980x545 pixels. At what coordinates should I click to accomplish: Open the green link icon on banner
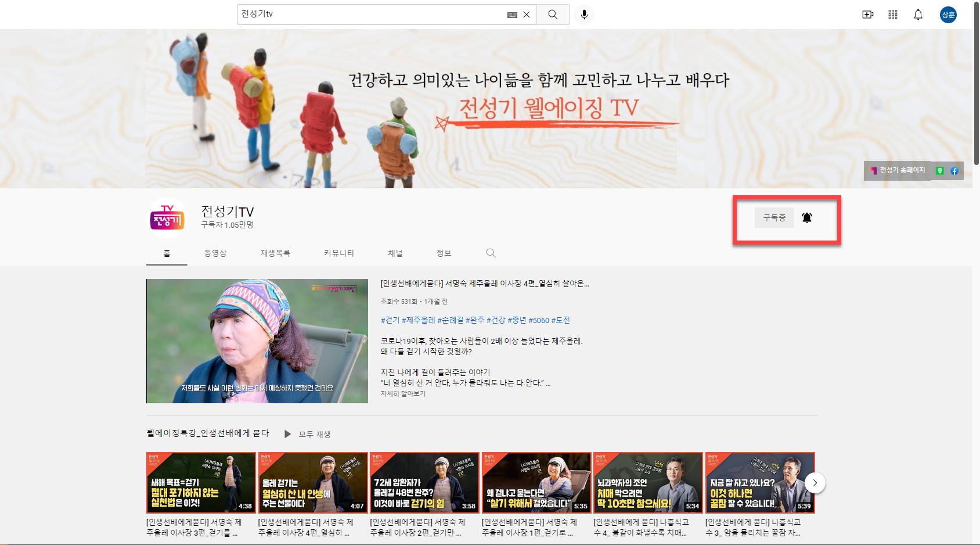click(x=940, y=171)
